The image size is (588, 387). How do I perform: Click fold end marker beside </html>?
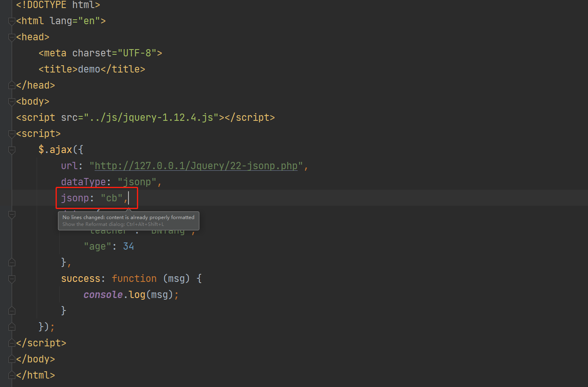12,375
